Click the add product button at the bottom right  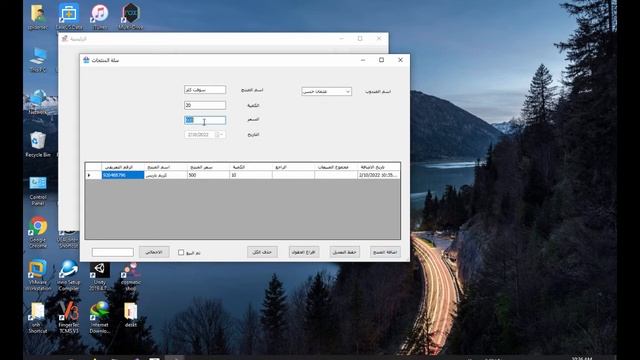(x=385, y=252)
